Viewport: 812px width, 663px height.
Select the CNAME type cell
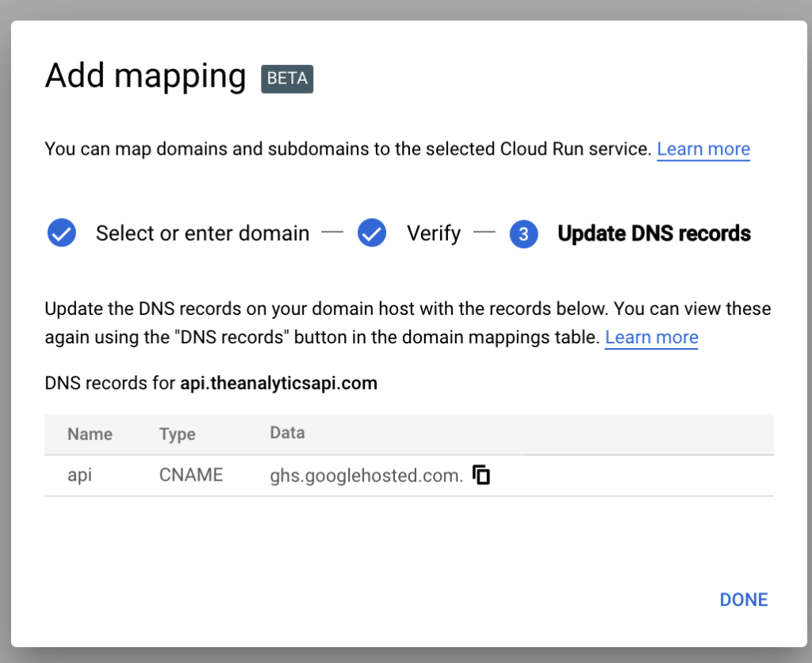click(x=191, y=475)
